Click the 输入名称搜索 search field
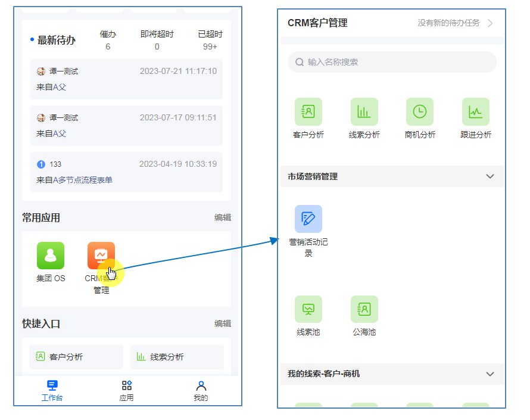Viewport: 530px width, 420px height. 392,62
